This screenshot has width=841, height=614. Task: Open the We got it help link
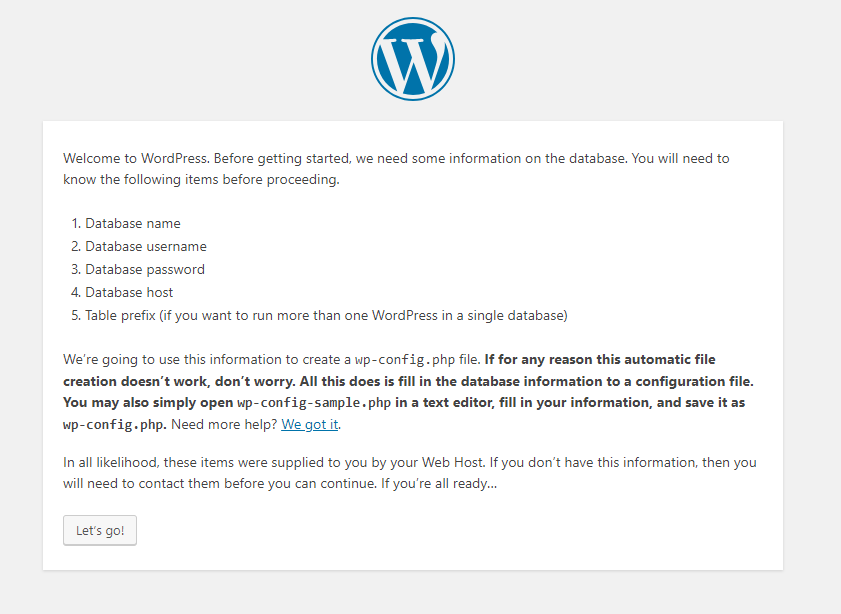click(309, 424)
